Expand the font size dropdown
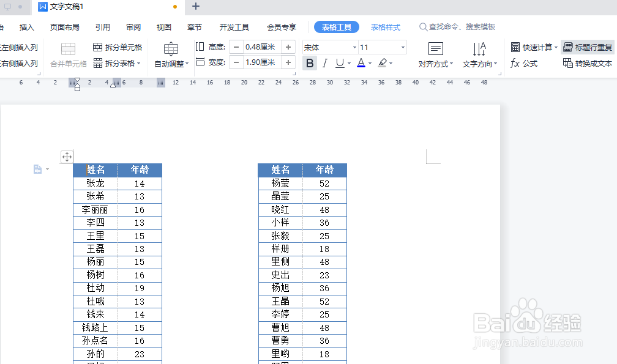The height and width of the screenshot is (364, 617). point(402,46)
